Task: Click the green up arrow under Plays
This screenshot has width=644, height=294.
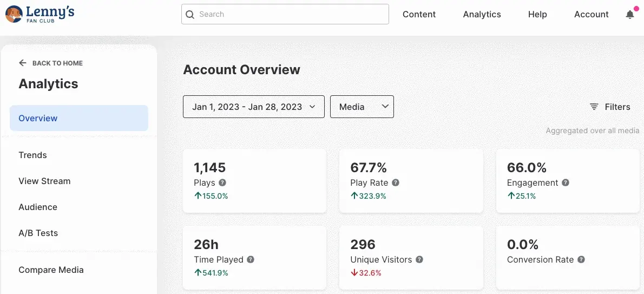Action: point(198,195)
